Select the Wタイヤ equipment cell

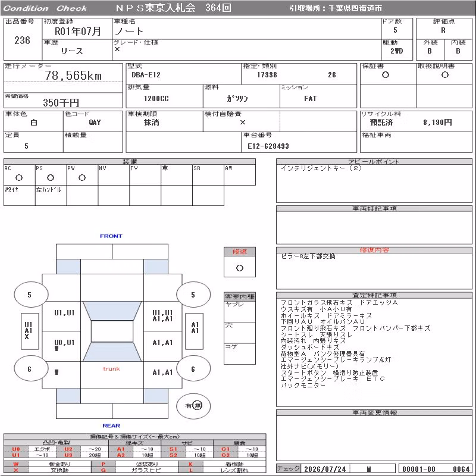[x=20, y=196]
